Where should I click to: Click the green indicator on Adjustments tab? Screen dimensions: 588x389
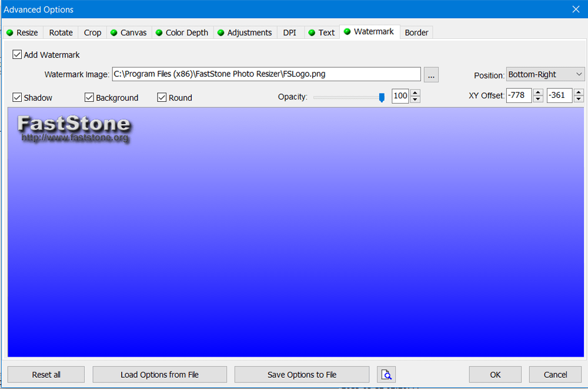(221, 33)
